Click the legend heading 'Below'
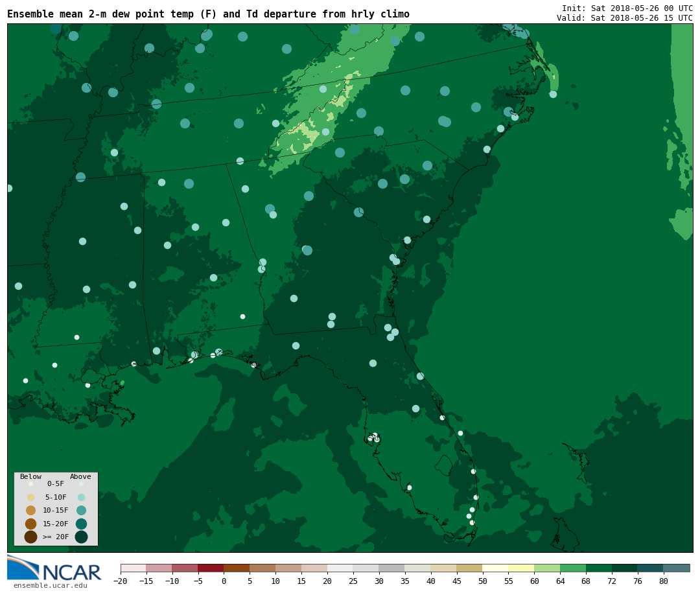This screenshot has width=700, height=593. [31, 476]
